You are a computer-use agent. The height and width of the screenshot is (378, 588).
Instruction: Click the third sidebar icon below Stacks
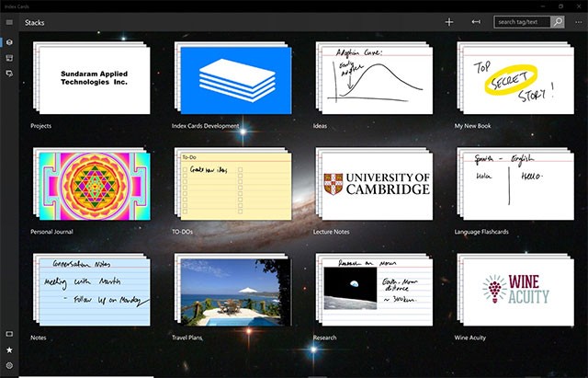9,72
